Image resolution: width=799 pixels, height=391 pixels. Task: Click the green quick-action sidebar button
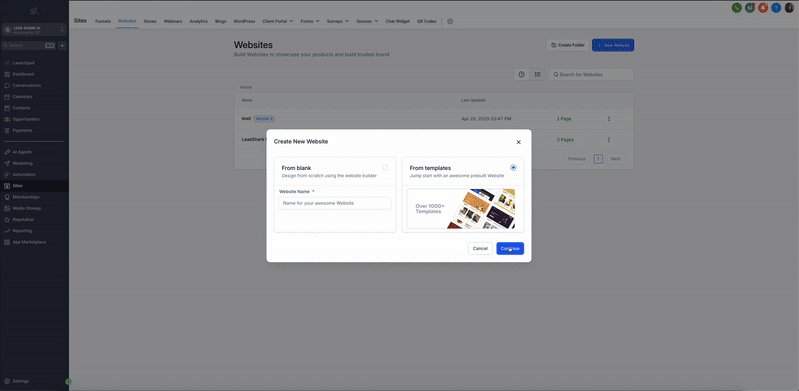tap(62, 45)
